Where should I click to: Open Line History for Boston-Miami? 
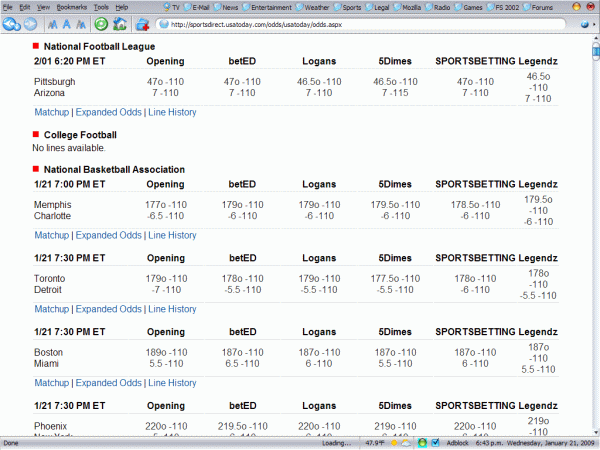[172, 383]
